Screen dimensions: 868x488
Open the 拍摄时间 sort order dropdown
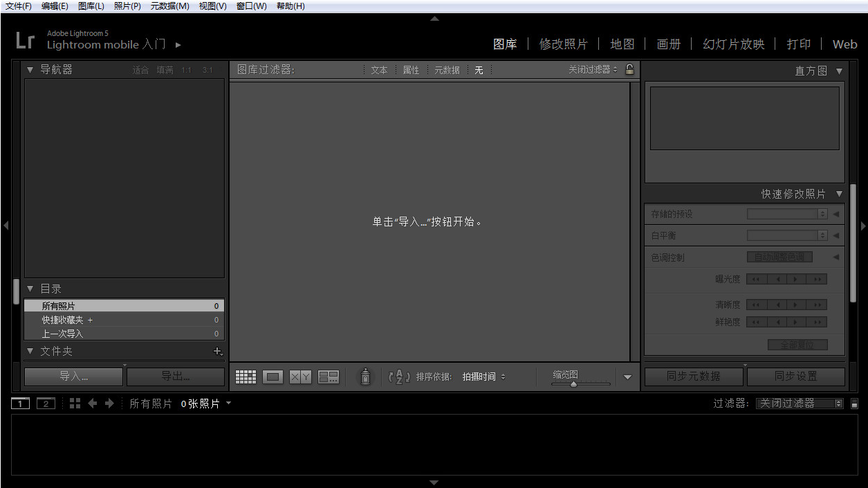[x=483, y=377]
